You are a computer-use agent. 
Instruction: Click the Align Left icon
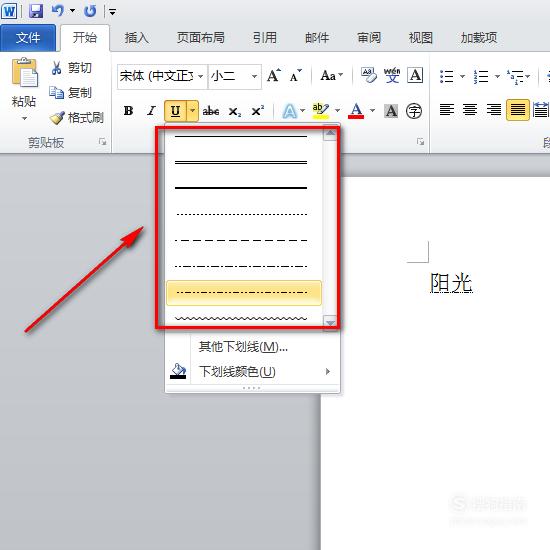pyautogui.click(x=447, y=110)
